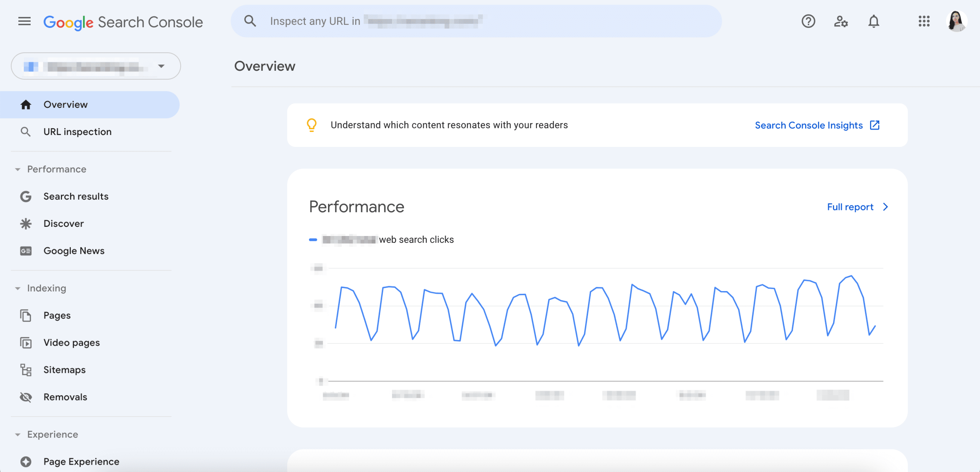Click the Overview page heading
The width and height of the screenshot is (980, 472).
tap(265, 66)
